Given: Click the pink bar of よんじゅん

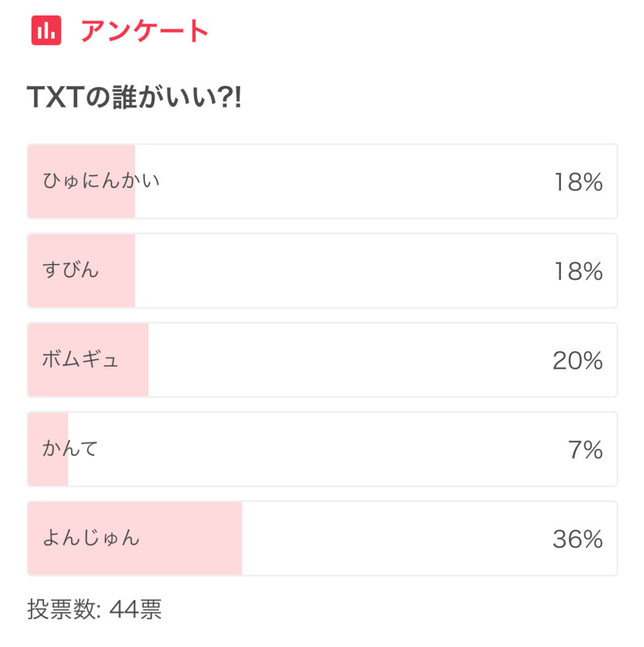Looking at the screenshot, I should [135, 538].
